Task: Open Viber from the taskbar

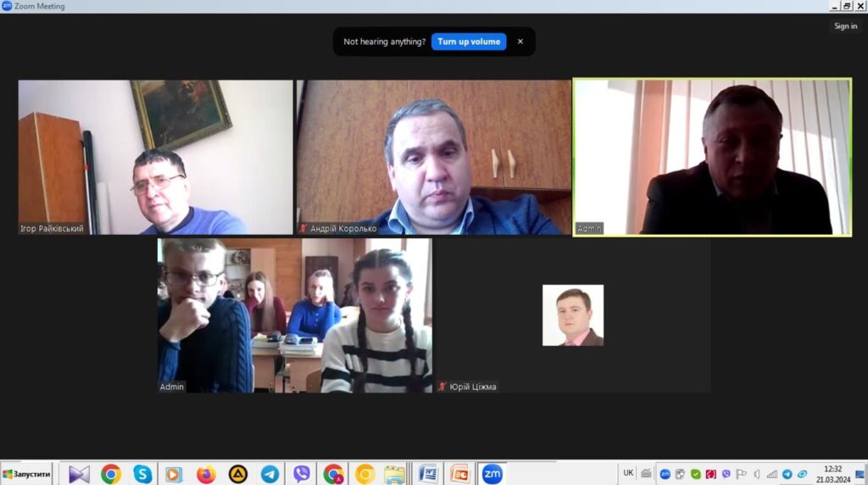Action: tap(302, 474)
